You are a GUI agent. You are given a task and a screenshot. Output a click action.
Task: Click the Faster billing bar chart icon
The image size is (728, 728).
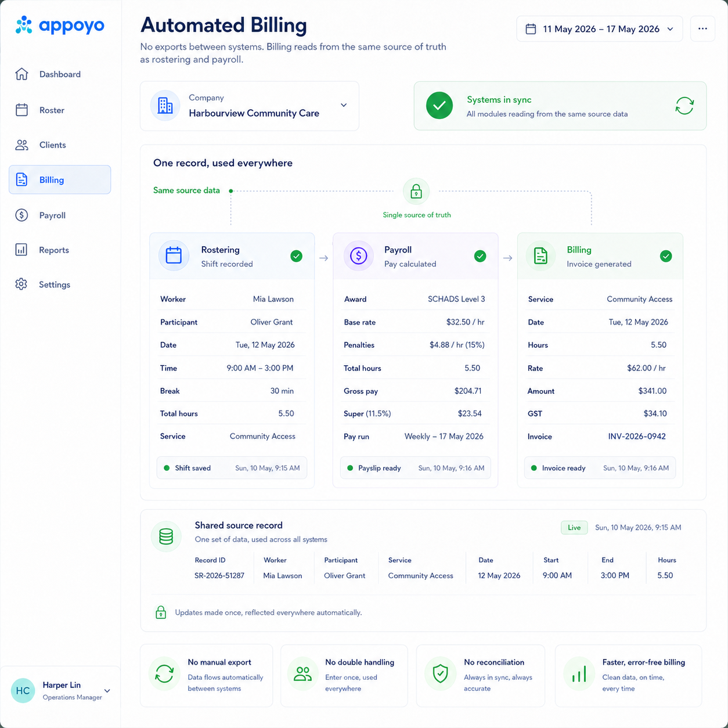click(x=579, y=674)
